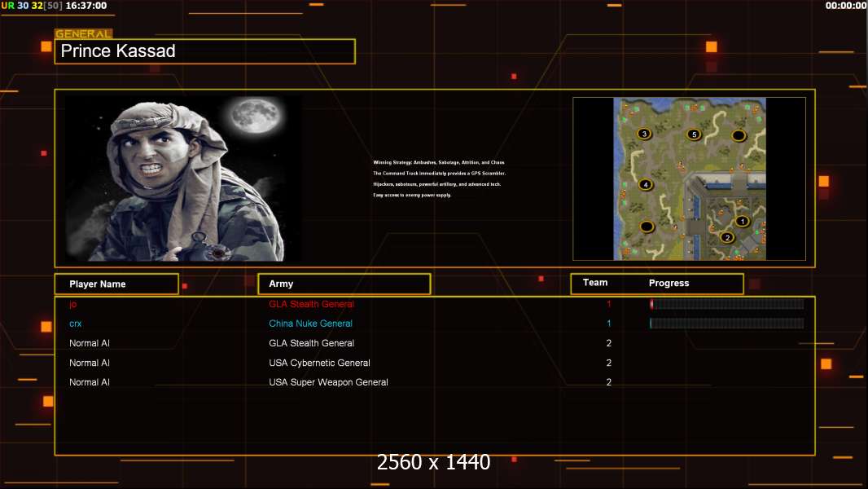Viewport: 868px width, 489px height.
Task: Click team number 1 in jo's row
Action: [608, 304]
